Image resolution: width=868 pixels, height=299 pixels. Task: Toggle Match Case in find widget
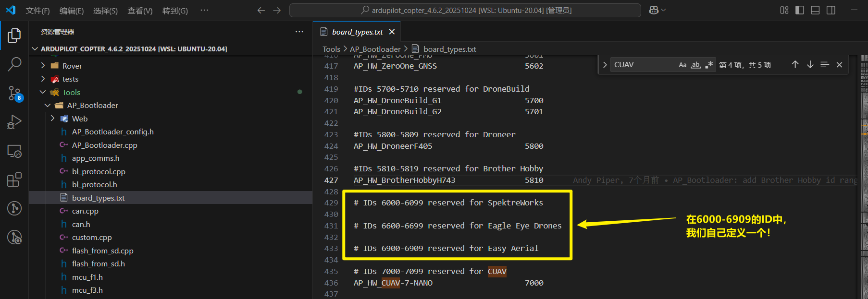[x=682, y=65]
